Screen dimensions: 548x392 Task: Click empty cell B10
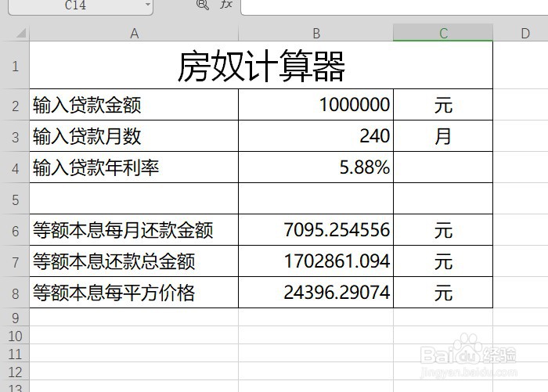[316, 336]
